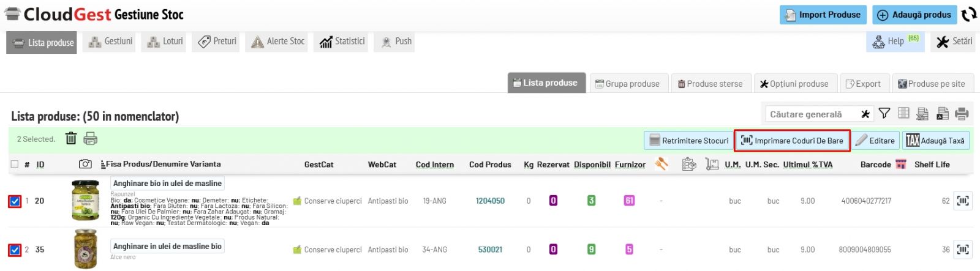Export list with the Excel icon
Screen dimensions: 980x271
pos(922,113)
